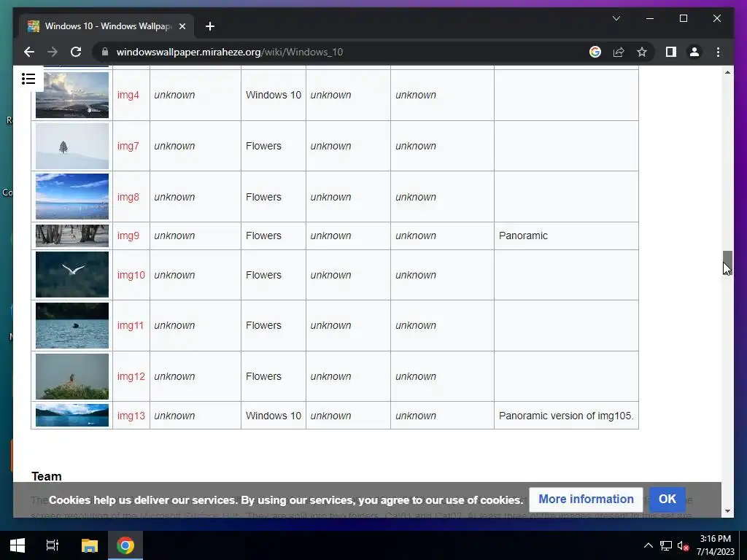Open the img4 link

coord(128,95)
